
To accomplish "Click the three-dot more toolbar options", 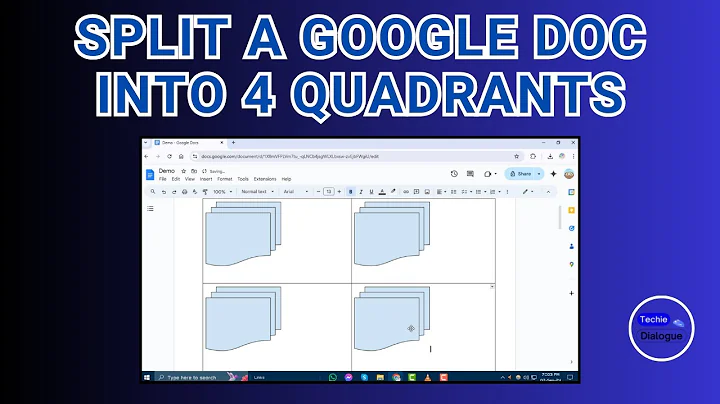I will (507, 191).
